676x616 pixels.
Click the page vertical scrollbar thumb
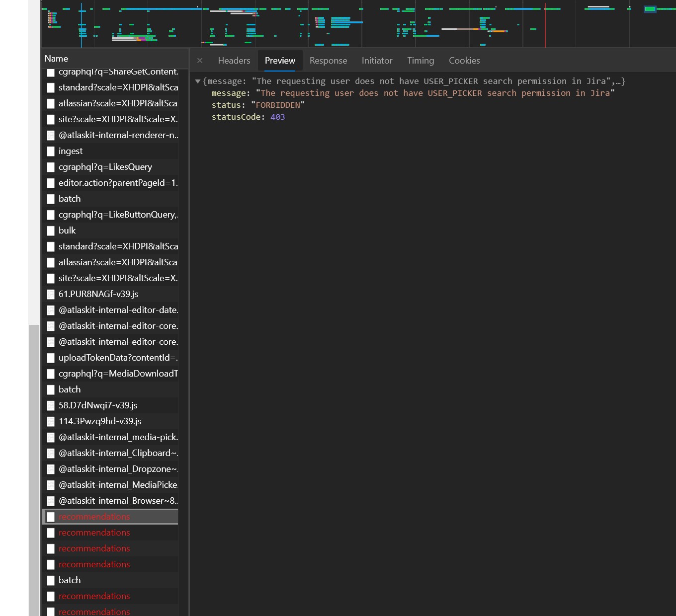click(34, 470)
